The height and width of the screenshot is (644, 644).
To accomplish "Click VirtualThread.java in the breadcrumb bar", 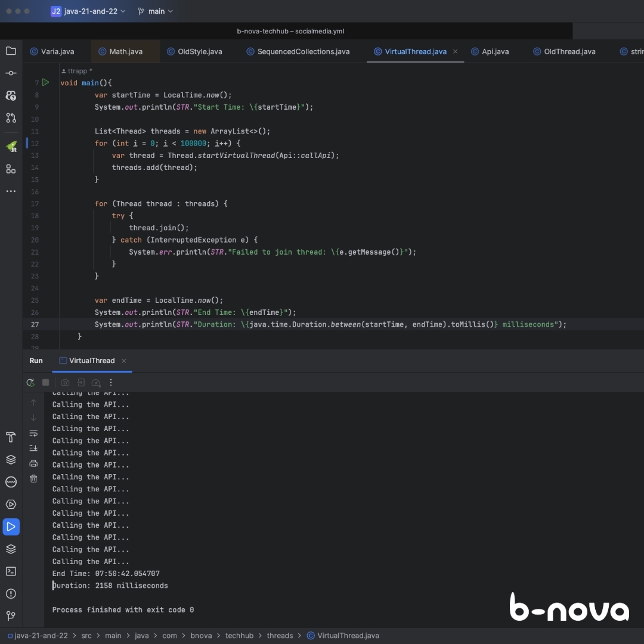I will pyautogui.click(x=343, y=636).
